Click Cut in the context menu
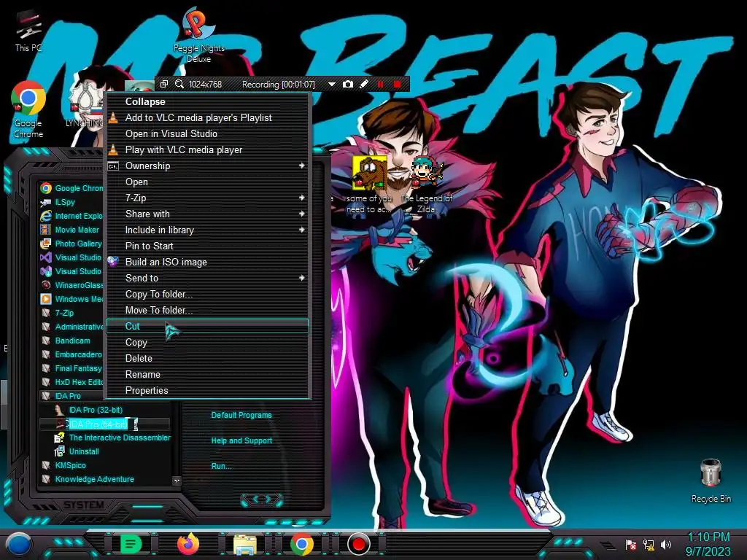This screenshot has height=560, width=747. [208, 326]
